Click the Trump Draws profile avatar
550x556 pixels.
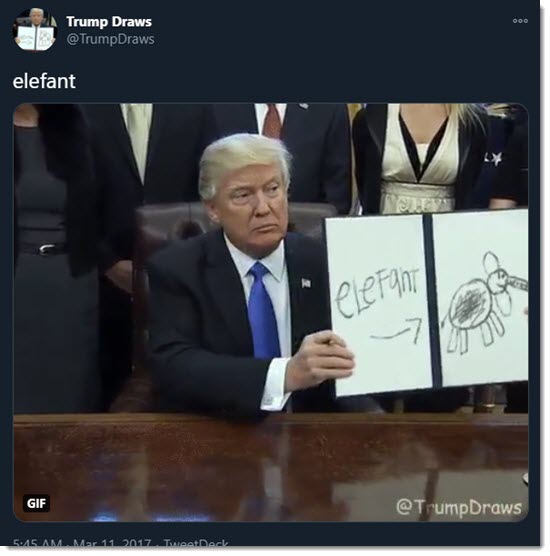pos(35,30)
